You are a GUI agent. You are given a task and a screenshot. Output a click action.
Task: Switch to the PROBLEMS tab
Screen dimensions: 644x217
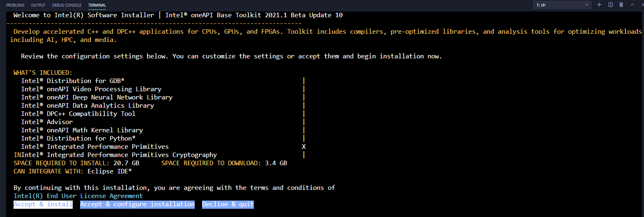click(15, 5)
